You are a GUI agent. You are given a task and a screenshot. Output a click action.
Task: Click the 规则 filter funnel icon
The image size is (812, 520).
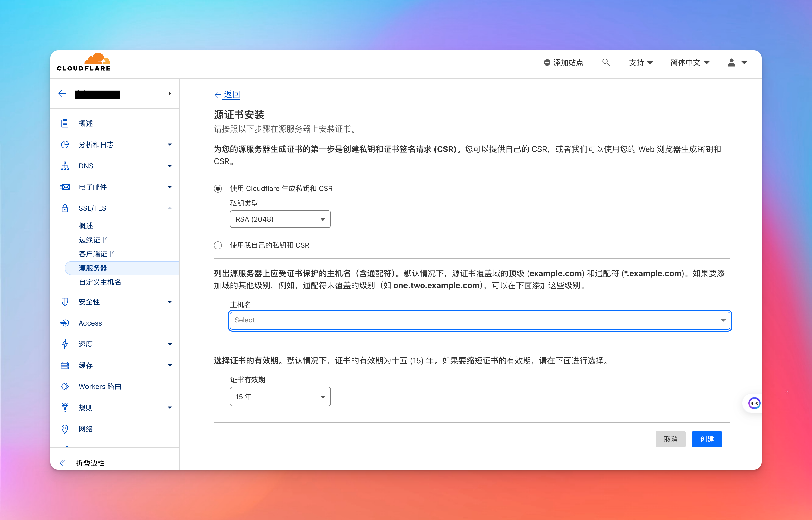pyautogui.click(x=65, y=407)
